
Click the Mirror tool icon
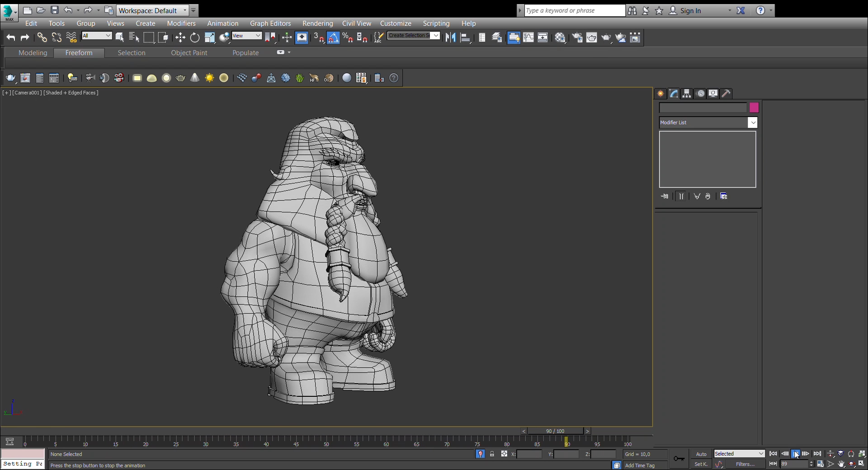[450, 38]
